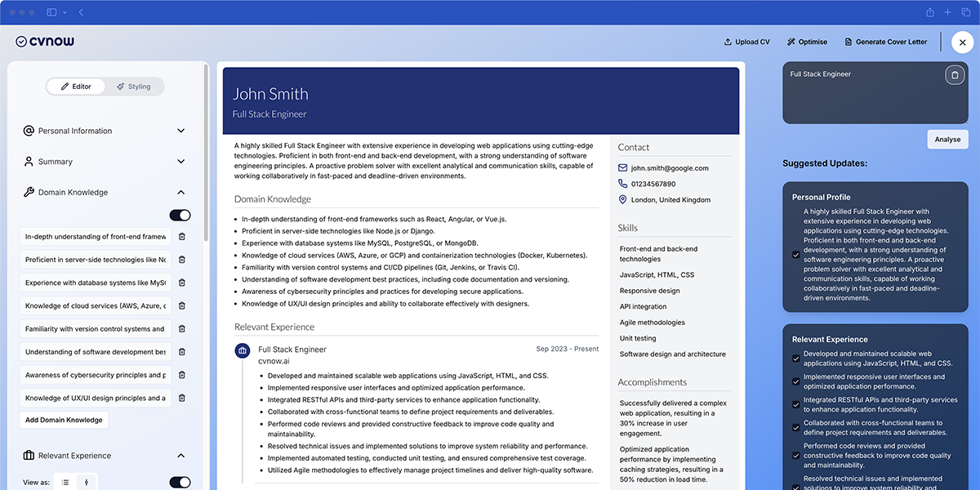Edit the 'Familiarity with version control' field
This screenshot has height=490, width=980.
(x=96, y=329)
